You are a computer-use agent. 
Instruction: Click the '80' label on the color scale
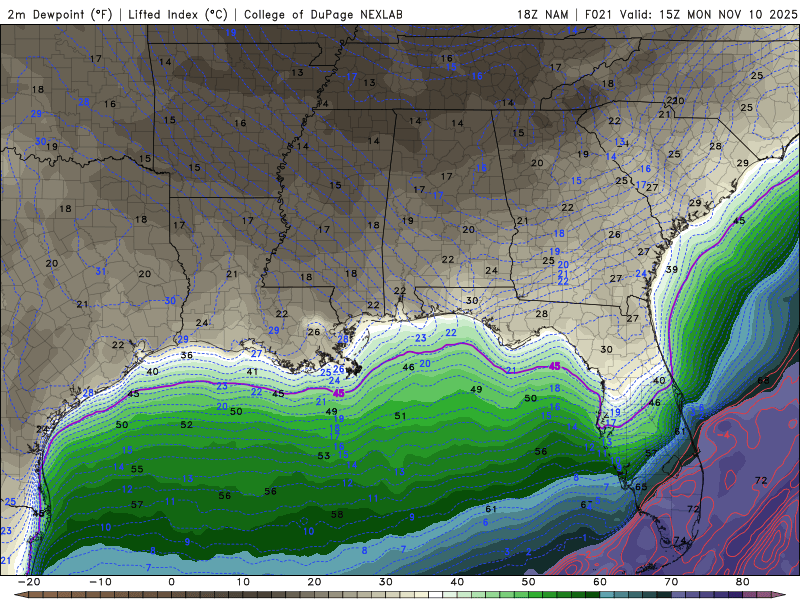point(743,582)
